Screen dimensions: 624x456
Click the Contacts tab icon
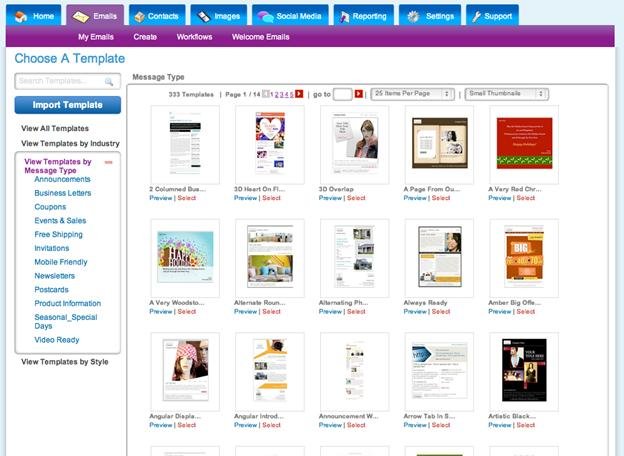point(139,17)
